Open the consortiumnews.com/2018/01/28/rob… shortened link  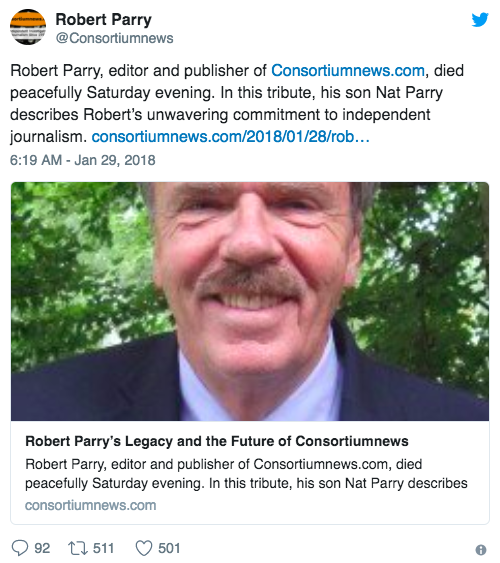pos(230,137)
